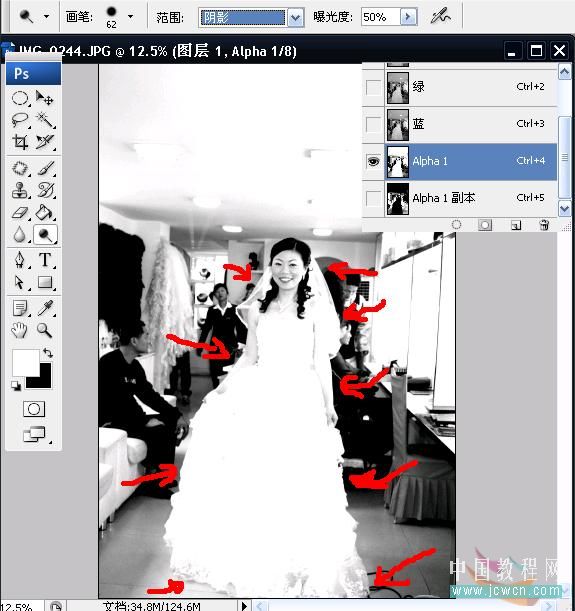Select the Healing Brush tool
575x611 pixels.
[20, 168]
